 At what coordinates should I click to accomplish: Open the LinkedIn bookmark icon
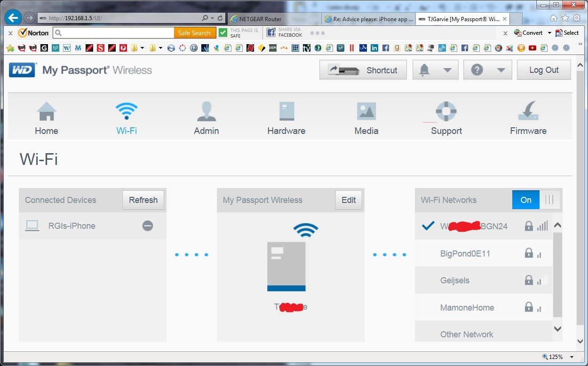[x=374, y=48]
